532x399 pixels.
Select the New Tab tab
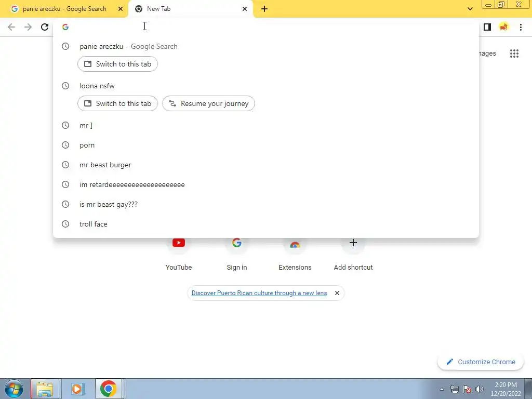pos(190,9)
